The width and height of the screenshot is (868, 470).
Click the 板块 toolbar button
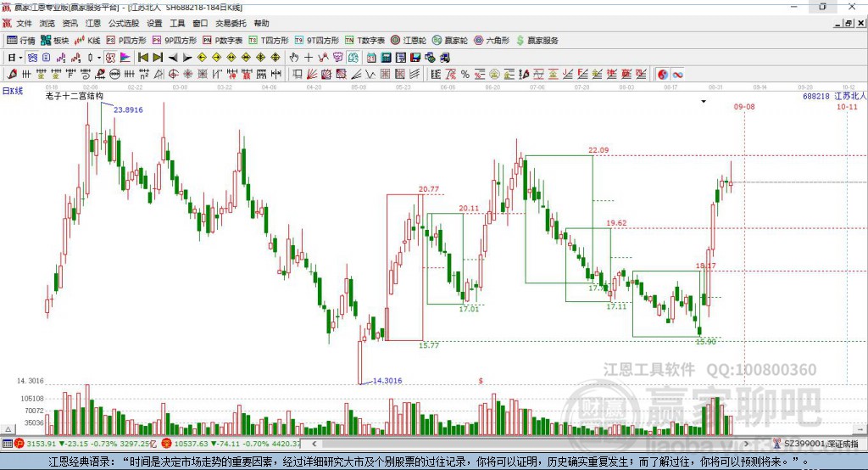55,41
